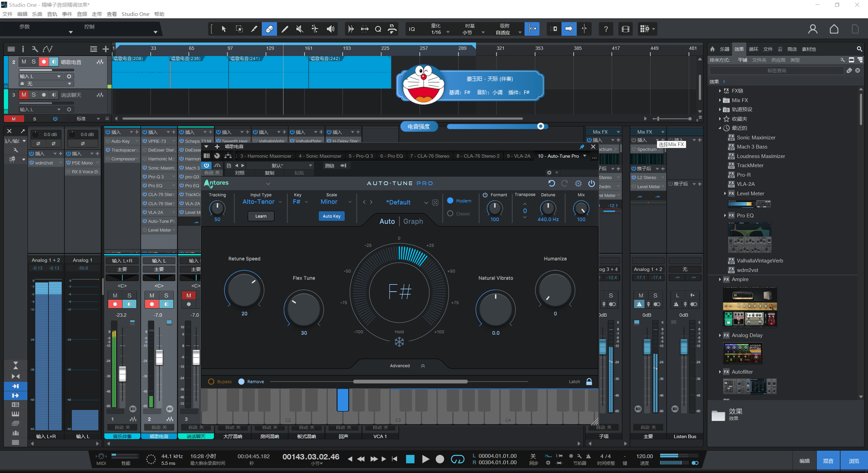Pin the plugin window
This screenshot has height=473, width=868.
click(x=582, y=147)
